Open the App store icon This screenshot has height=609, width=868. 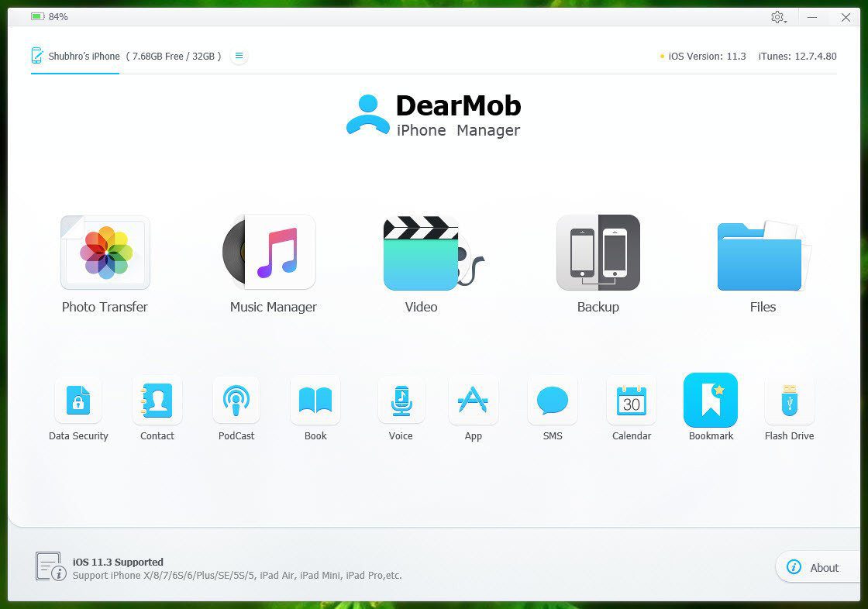(474, 400)
